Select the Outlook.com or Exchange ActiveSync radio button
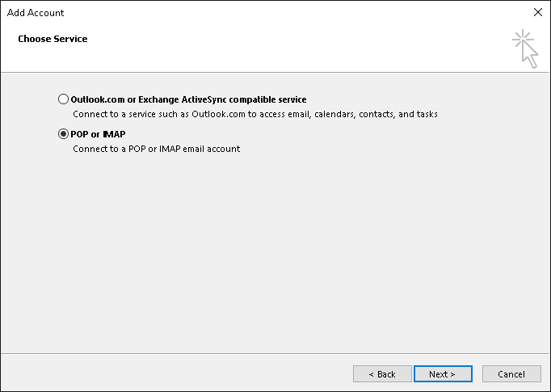Viewport: 551px width, 392px height. click(x=64, y=99)
